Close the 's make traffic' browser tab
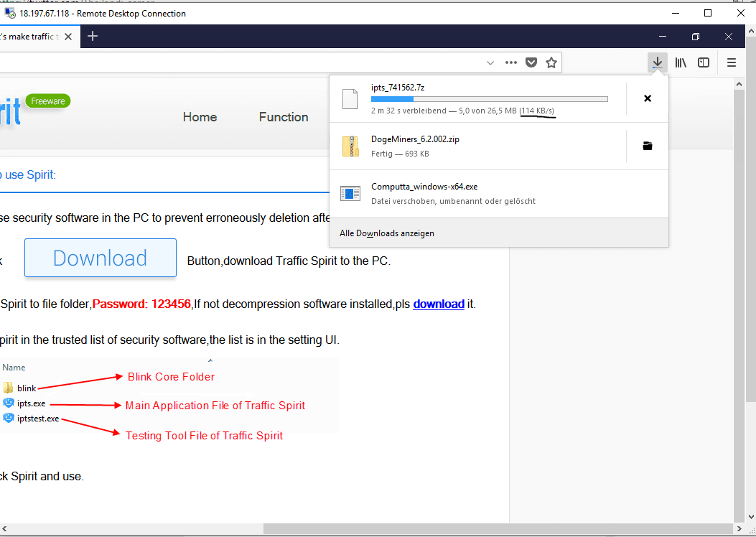Image resolution: width=756 pixels, height=537 pixels. pyautogui.click(x=68, y=37)
